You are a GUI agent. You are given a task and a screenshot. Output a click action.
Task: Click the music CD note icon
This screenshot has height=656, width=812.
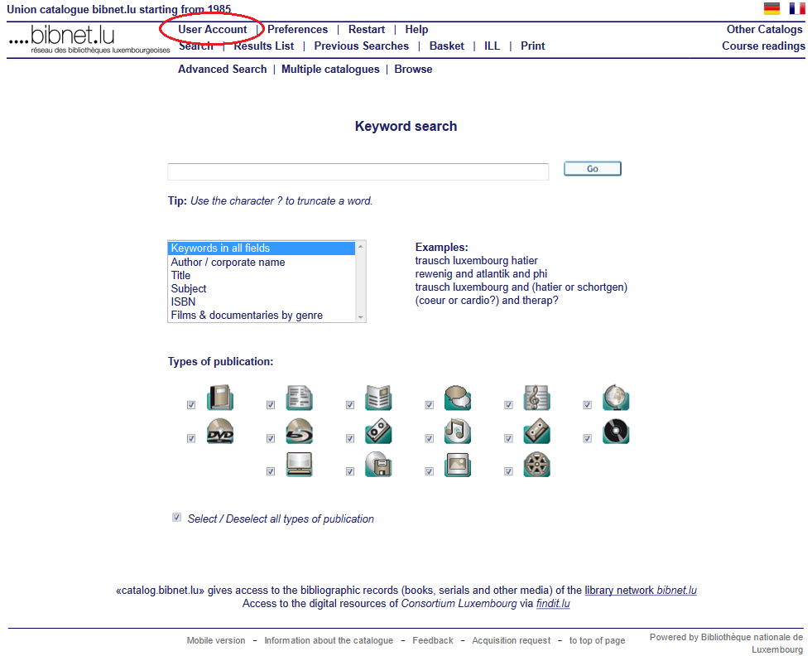coord(458,431)
